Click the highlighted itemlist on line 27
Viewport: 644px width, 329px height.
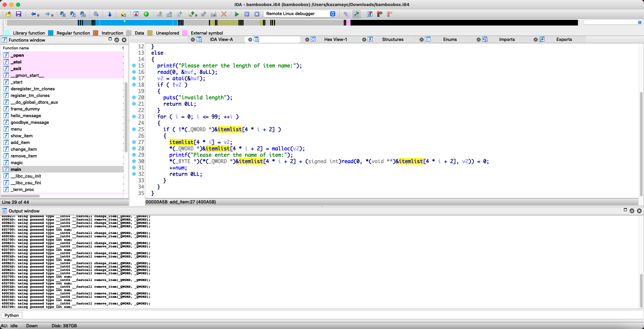point(181,142)
